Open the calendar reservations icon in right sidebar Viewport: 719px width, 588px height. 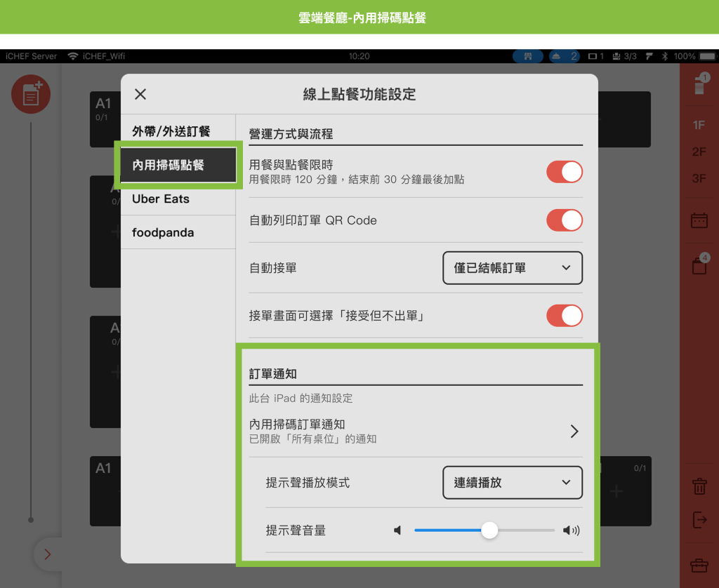click(699, 220)
